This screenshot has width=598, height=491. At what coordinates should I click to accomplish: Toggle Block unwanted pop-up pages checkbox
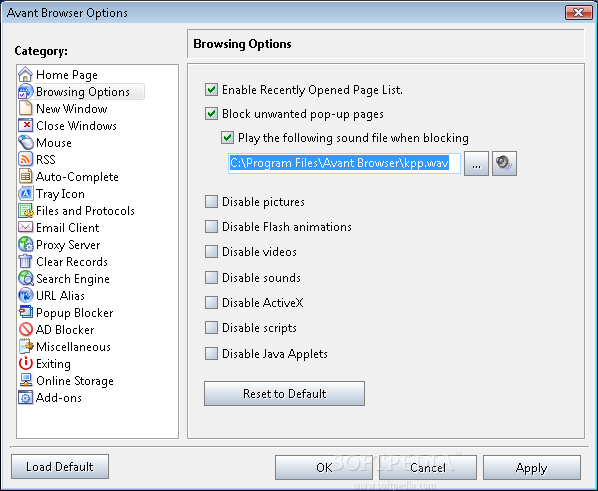(x=211, y=114)
